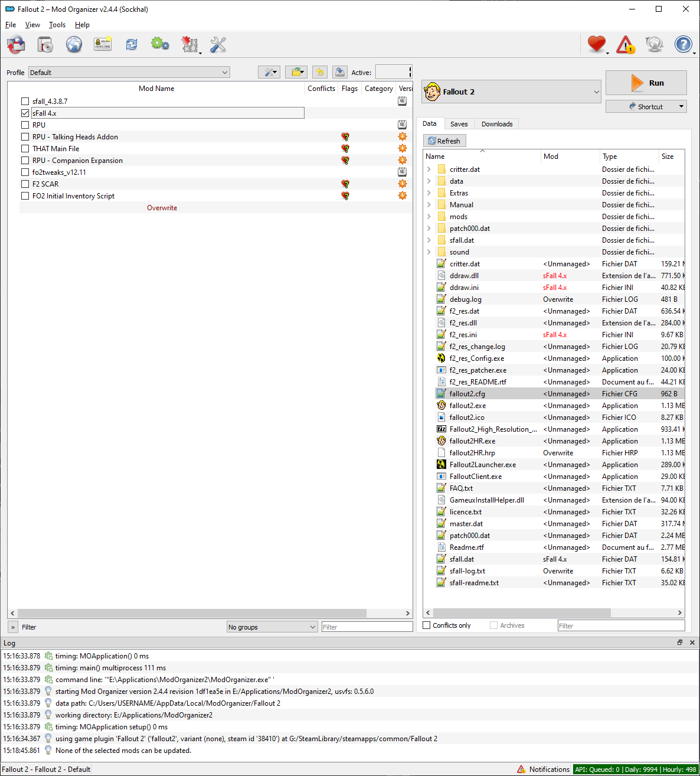Open Executables configuration gears icon
The width and height of the screenshot is (700, 776).
(x=160, y=44)
